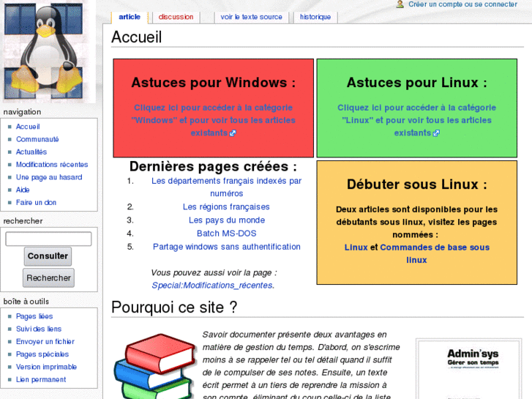Click the Dernières pages créées heading
Image resolution: width=532 pixels, height=399 pixels.
(213, 166)
